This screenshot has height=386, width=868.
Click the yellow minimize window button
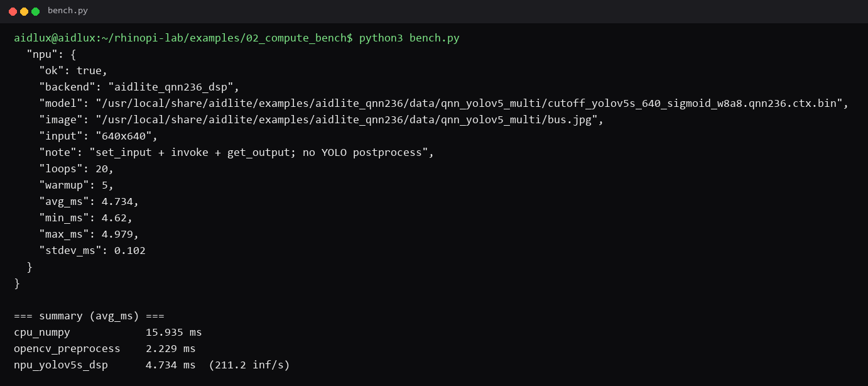coord(24,11)
